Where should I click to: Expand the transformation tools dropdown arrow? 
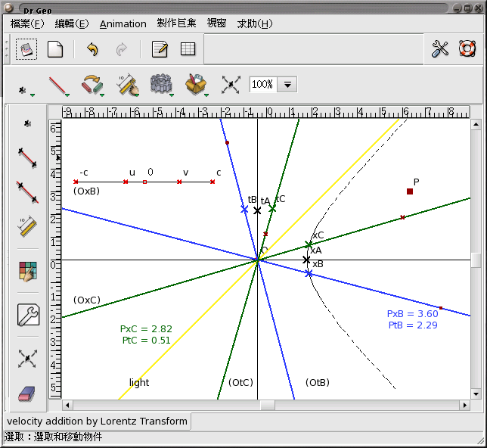click(102, 95)
